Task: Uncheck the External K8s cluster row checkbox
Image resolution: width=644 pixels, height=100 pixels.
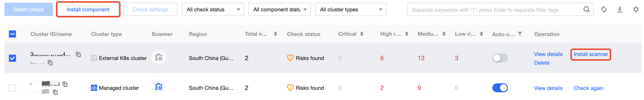Action: (x=12, y=58)
